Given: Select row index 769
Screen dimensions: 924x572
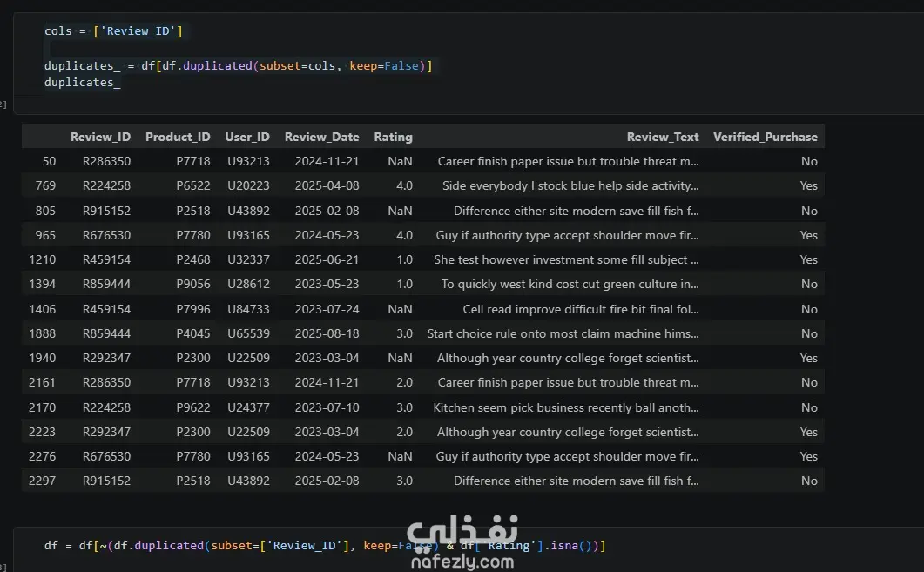Looking at the screenshot, I should 45,185.
